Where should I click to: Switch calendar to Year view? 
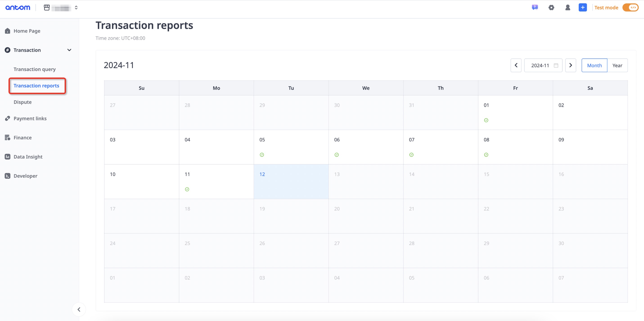coord(617,65)
